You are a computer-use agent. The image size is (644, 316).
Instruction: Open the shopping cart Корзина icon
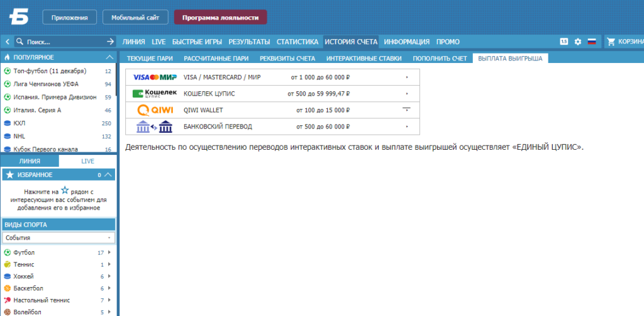coord(611,42)
